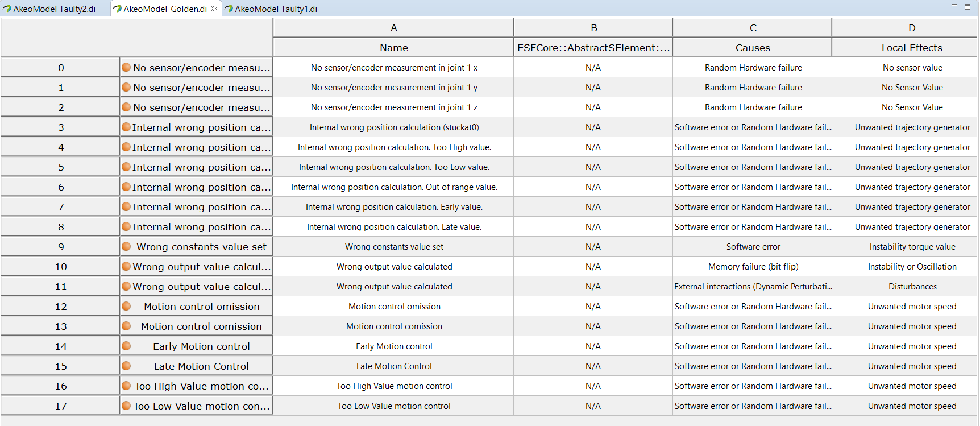Image resolution: width=980 pixels, height=426 pixels.
Task: Click orange icon beside Too Low Value motion
Action: point(126,406)
